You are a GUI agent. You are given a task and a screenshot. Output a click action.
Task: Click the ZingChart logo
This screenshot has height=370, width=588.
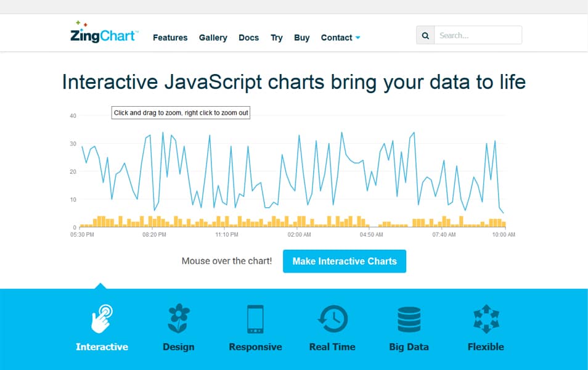tap(104, 32)
